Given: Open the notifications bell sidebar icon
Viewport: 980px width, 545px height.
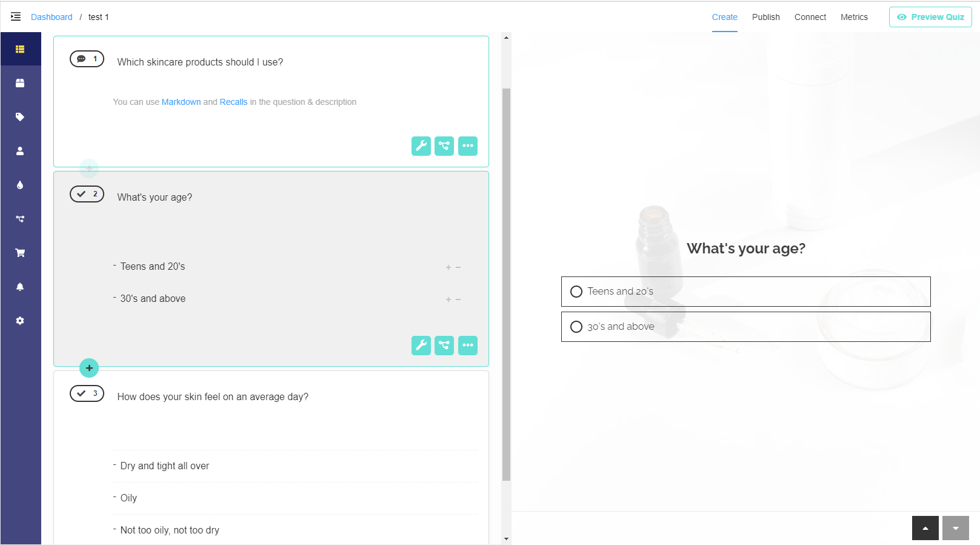Looking at the screenshot, I should 20,287.
